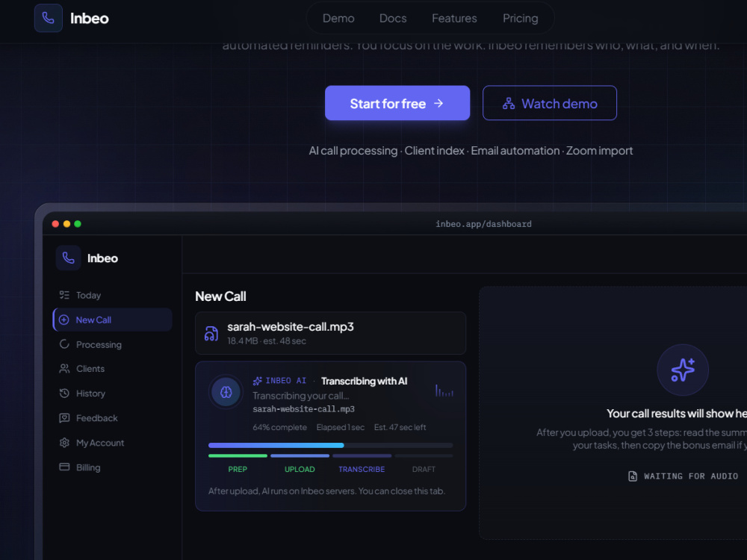
Task: Click the green PREP step bar
Action: (x=238, y=455)
